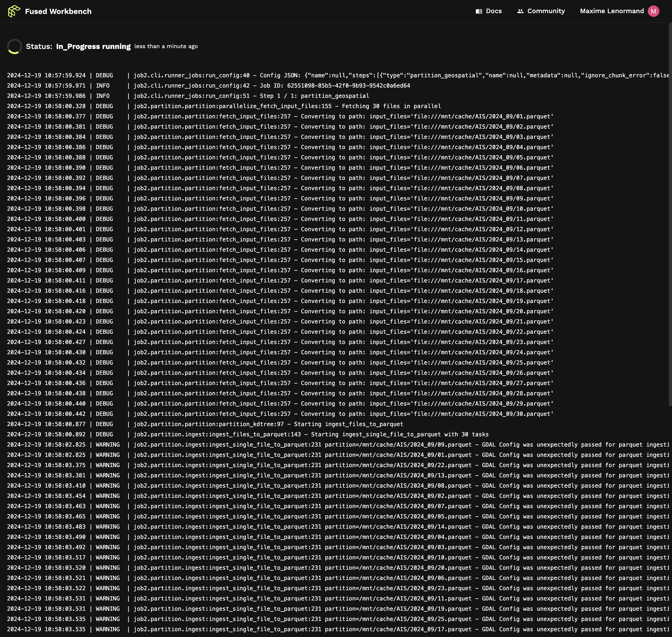Click the book glyph beside Docs label
Screen dimensions: 672x637
click(479, 11)
